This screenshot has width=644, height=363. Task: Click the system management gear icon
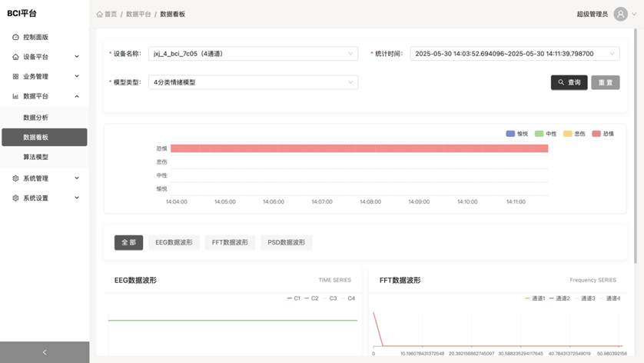16,178
